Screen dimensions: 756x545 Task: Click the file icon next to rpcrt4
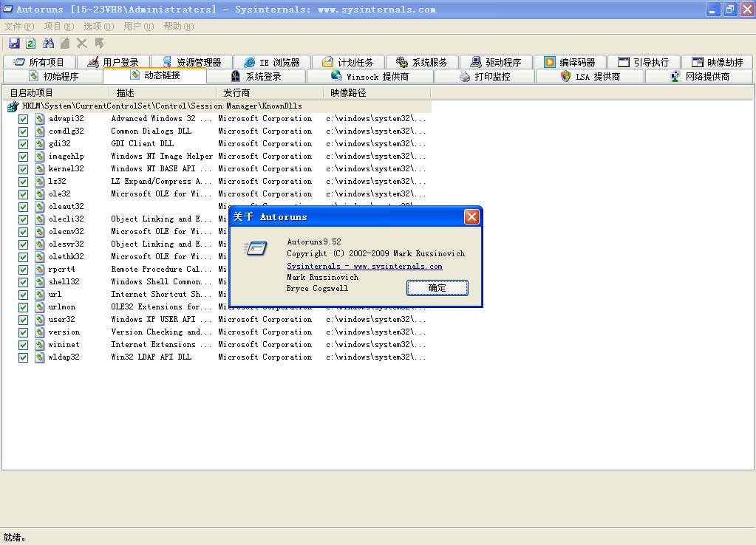39,270
